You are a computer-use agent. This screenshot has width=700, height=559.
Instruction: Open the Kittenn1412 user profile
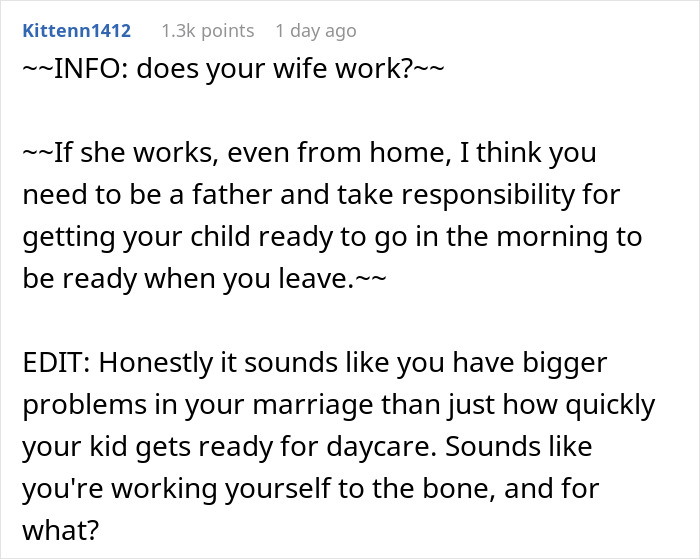[x=77, y=31]
